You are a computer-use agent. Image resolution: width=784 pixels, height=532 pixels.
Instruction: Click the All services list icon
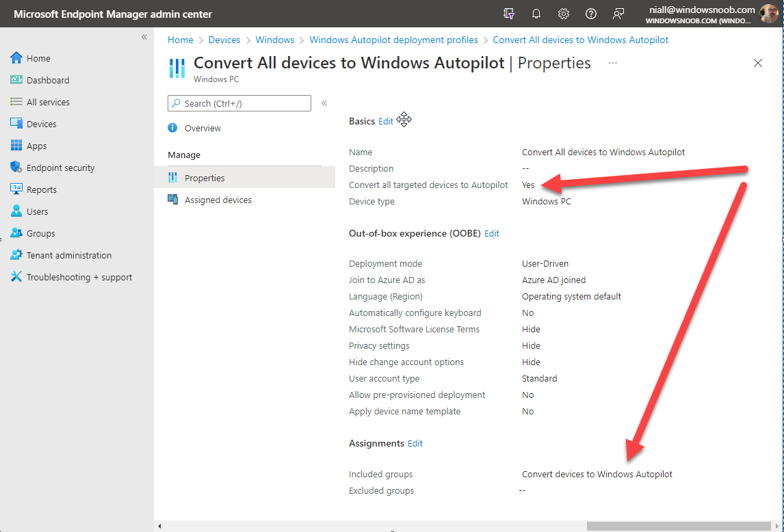pyautogui.click(x=16, y=101)
